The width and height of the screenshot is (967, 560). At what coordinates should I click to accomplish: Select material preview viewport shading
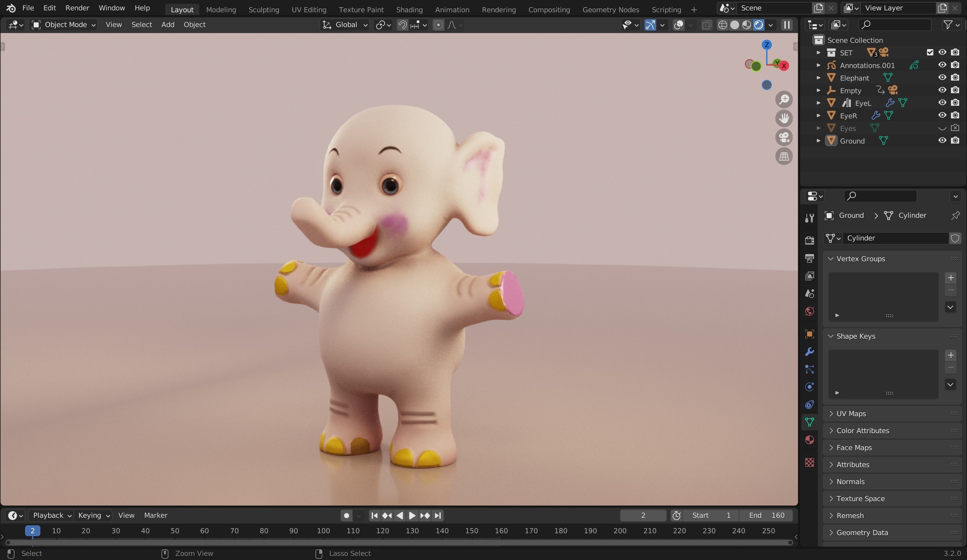coord(746,25)
